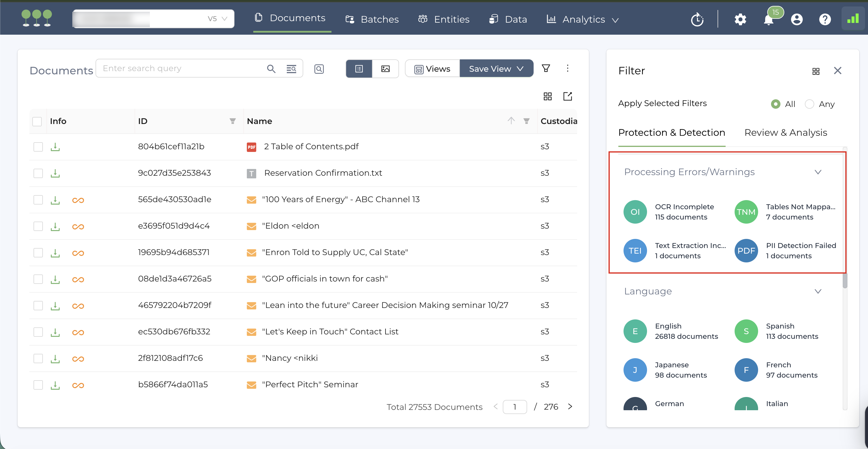Collapse Processing Errors/Warnings section
The image size is (868, 449).
pyautogui.click(x=818, y=172)
